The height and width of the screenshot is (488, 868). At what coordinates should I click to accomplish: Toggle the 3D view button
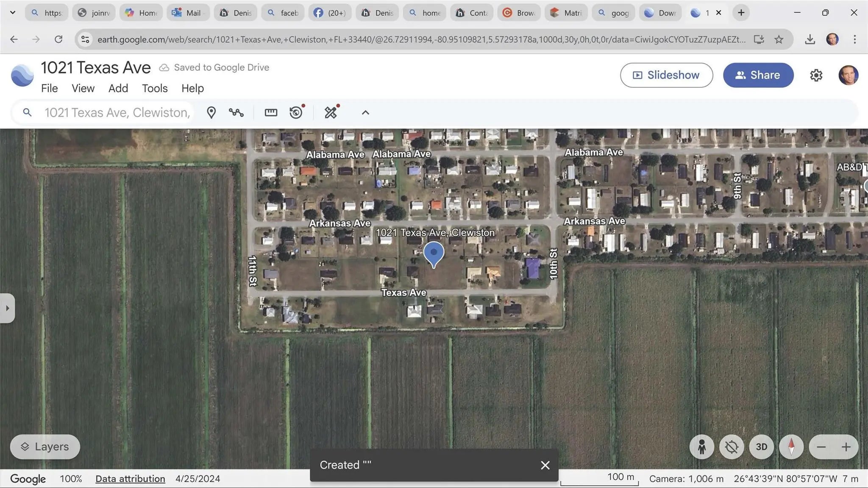pyautogui.click(x=761, y=447)
